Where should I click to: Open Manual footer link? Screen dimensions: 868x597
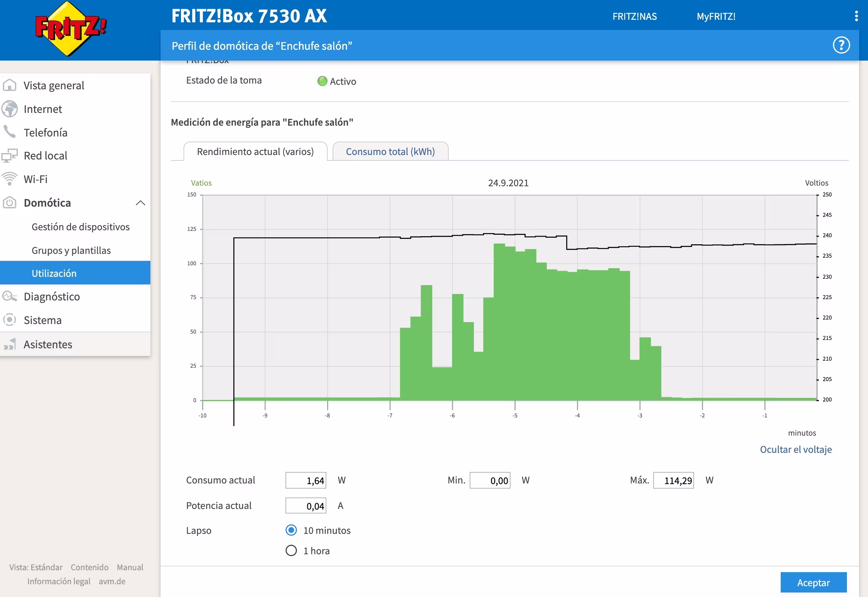click(130, 567)
